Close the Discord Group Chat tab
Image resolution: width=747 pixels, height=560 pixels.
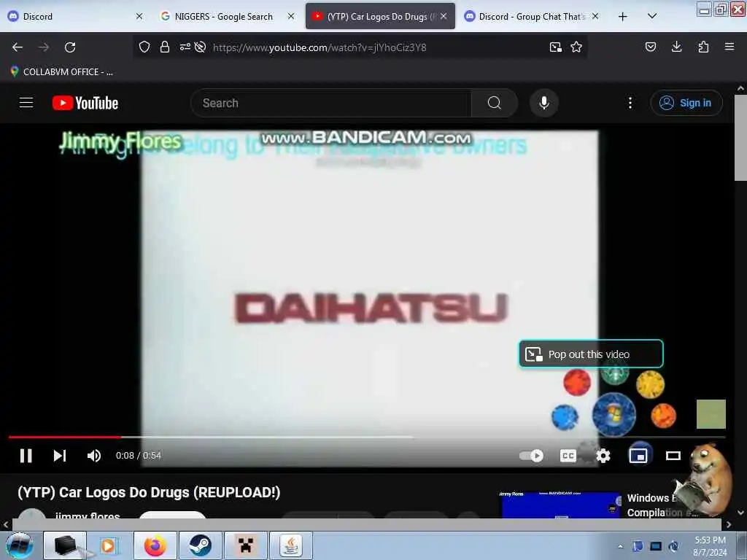pos(595,16)
